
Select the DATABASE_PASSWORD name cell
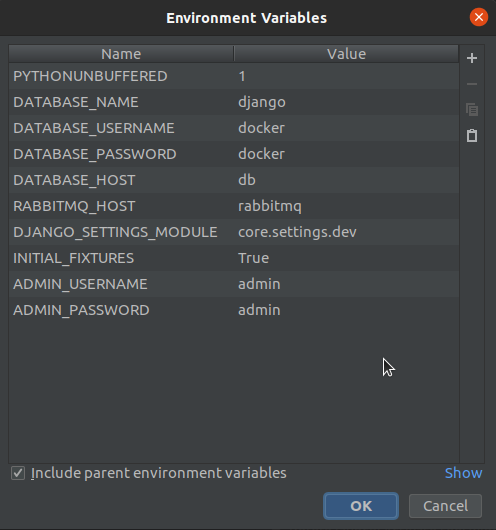pos(121,154)
